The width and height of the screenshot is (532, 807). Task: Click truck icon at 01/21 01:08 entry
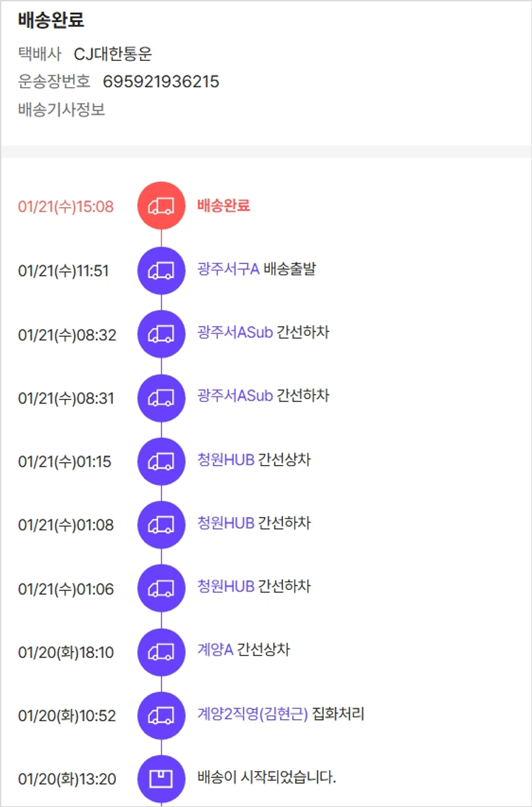(161, 525)
